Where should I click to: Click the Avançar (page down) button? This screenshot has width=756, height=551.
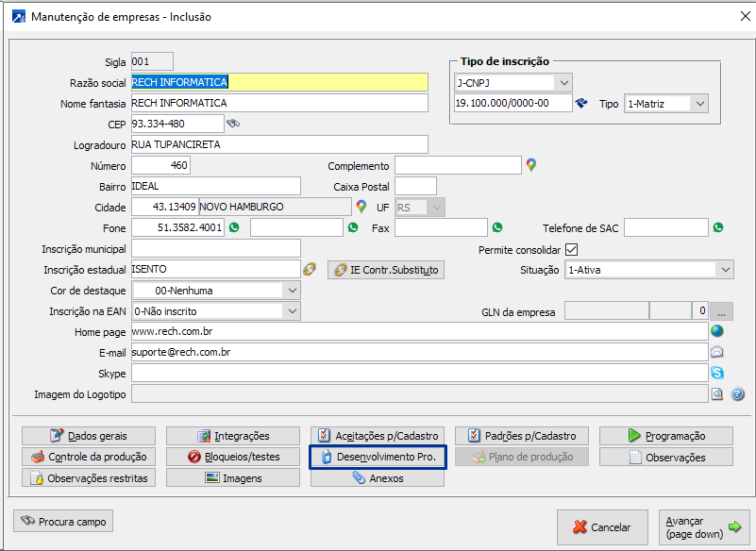[x=703, y=527]
